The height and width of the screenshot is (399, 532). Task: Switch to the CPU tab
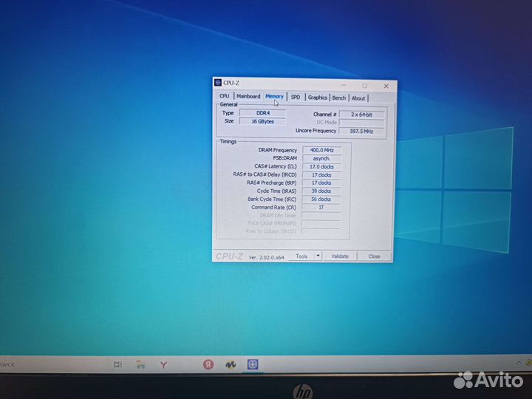pyautogui.click(x=225, y=96)
